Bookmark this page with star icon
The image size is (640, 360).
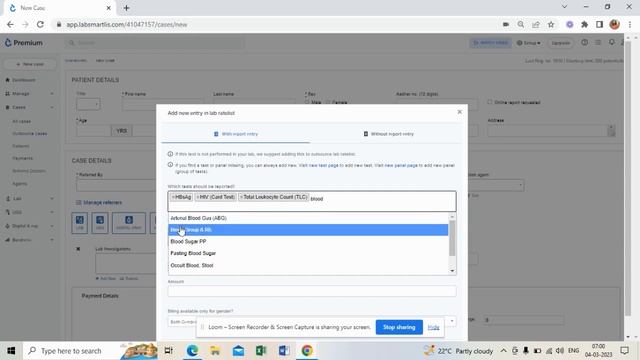(x=551, y=24)
